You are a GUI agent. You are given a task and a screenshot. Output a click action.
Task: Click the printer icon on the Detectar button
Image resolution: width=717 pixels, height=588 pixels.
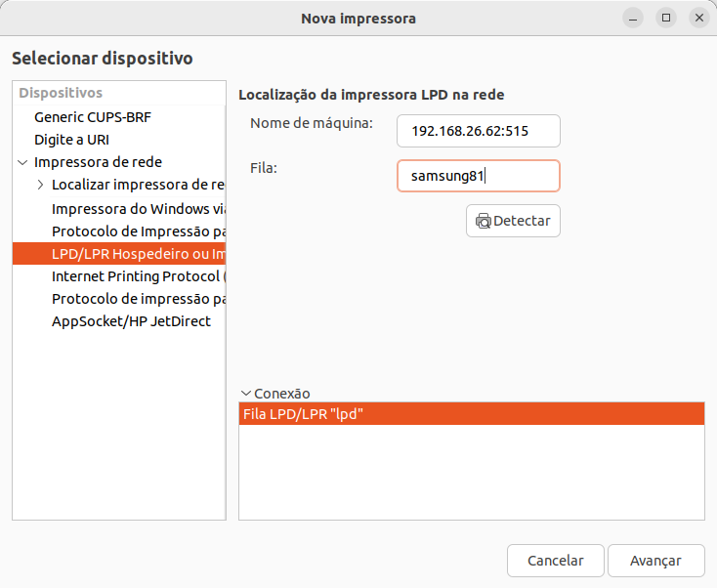tap(483, 221)
